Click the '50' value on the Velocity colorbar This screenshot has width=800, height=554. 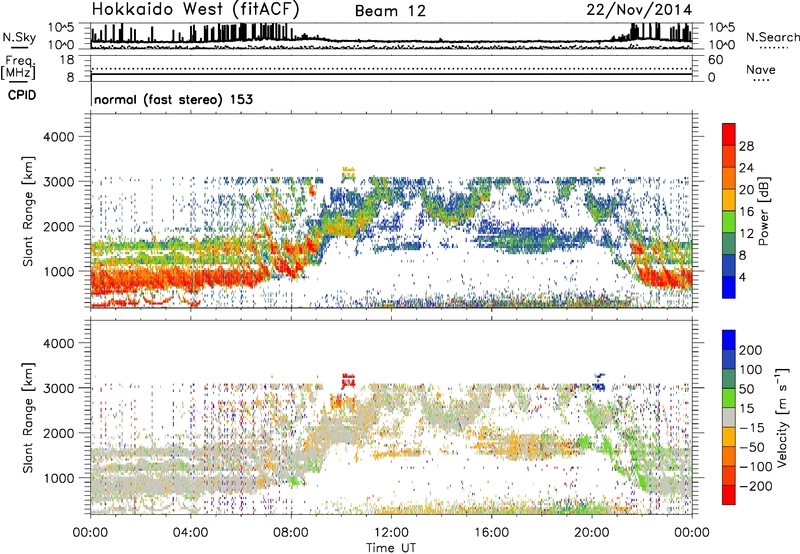click(746, 389)
